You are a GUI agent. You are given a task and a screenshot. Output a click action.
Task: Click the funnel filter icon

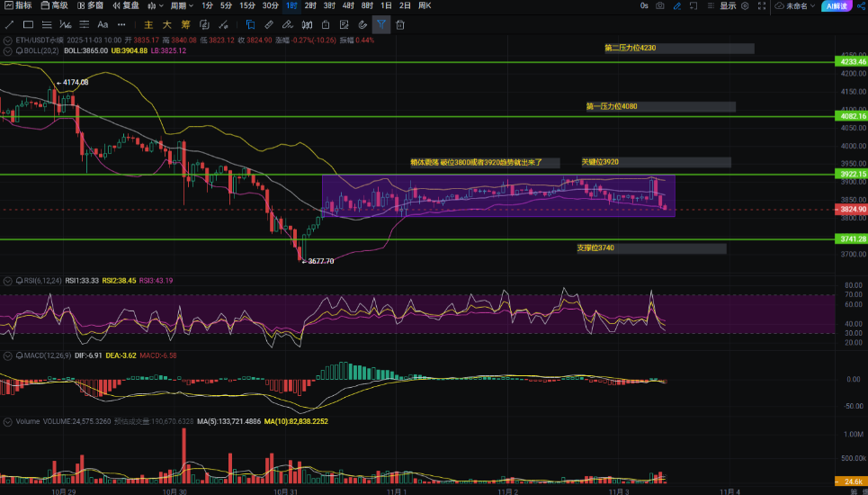(381, 24)
